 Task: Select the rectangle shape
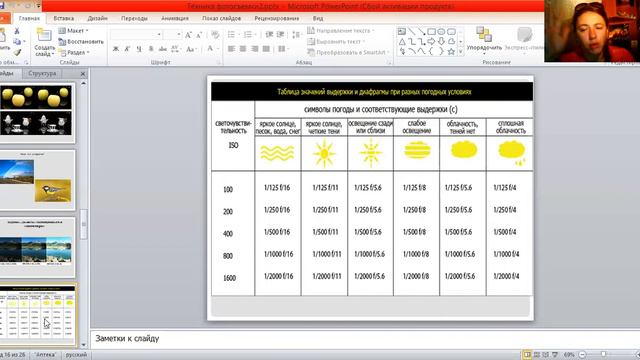[x=431, y=32]
